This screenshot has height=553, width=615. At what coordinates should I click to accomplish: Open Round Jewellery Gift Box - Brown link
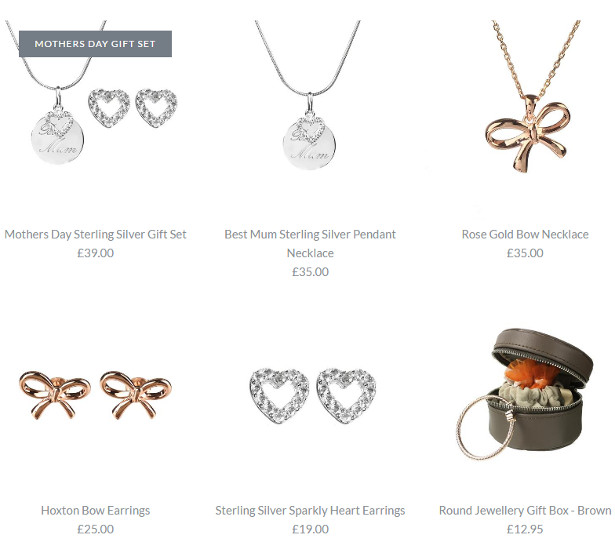point(525,510)
